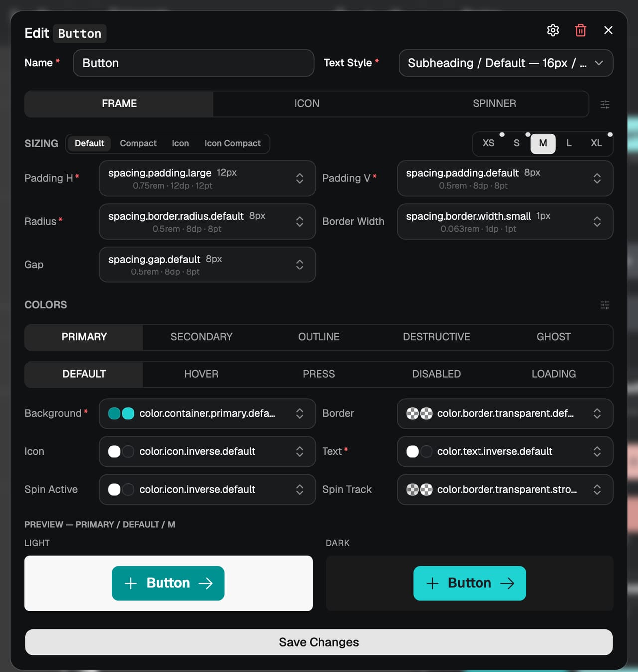The width and height of the screenshot is (638, 672).
Task: Click Spin Track checkered swatches
Action: coord(419,489)
